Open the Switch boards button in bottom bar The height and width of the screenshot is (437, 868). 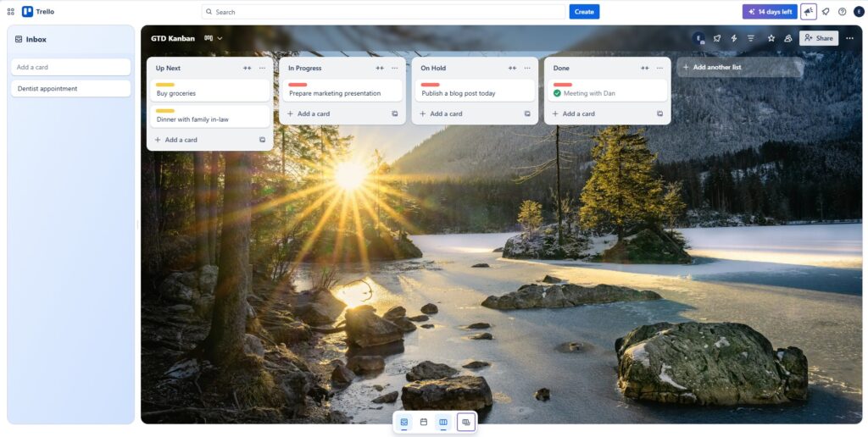tap(465, 422)
